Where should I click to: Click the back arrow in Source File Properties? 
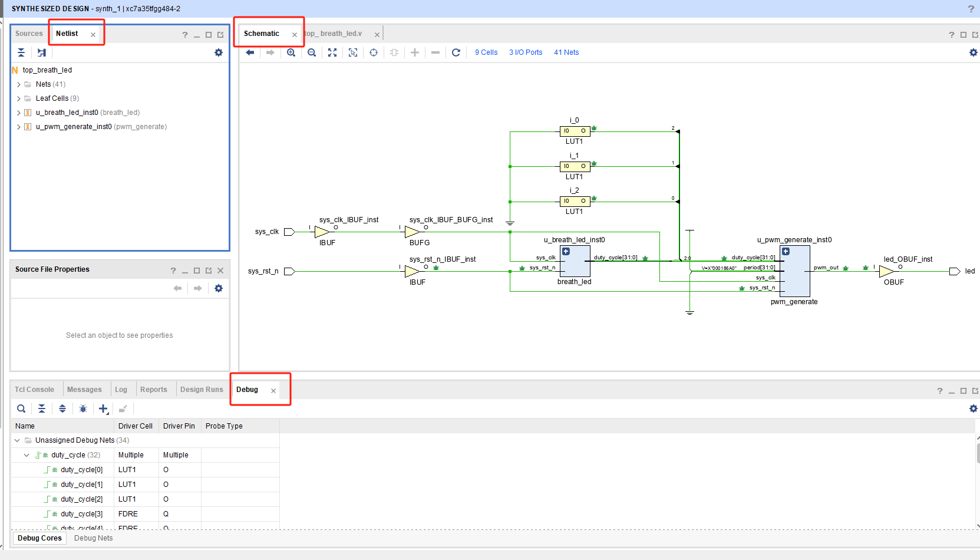coord(177,288)
